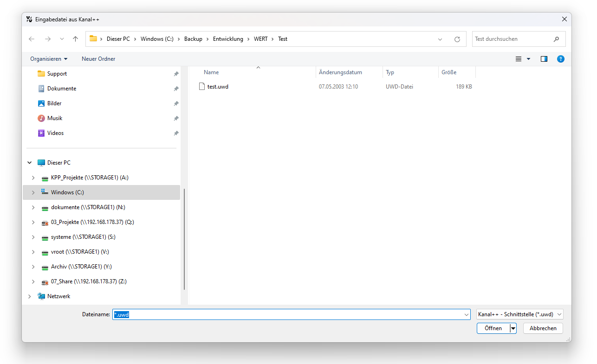Image resolution: width=597 pixels, height=364 pixels.
Task: Click the search magnifier icon
Action: coord(556,39)
